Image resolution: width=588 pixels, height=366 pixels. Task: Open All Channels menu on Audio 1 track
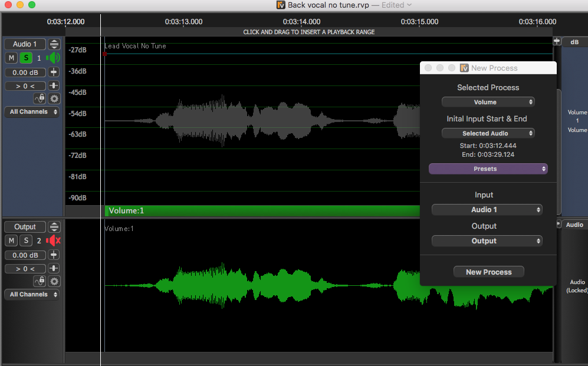coord(32,111)
